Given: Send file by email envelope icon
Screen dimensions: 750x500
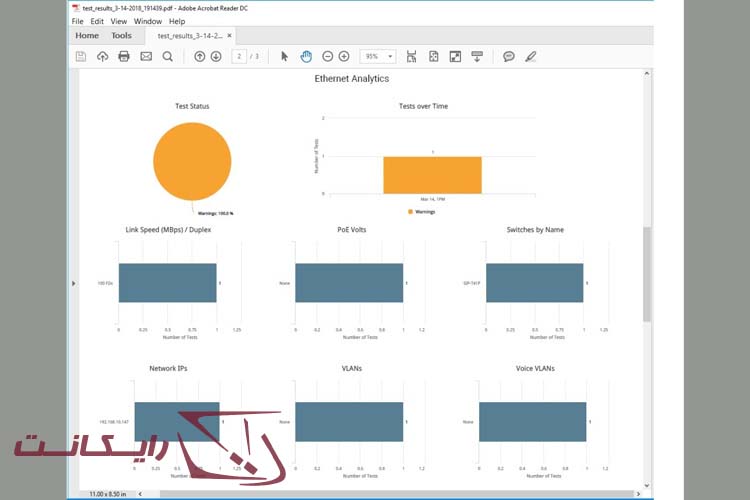Looking at the screenshot, I should 146,57.
